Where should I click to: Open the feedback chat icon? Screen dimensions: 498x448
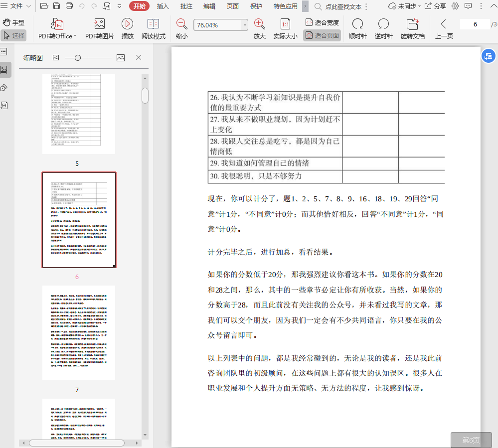(x=468, y=6)
